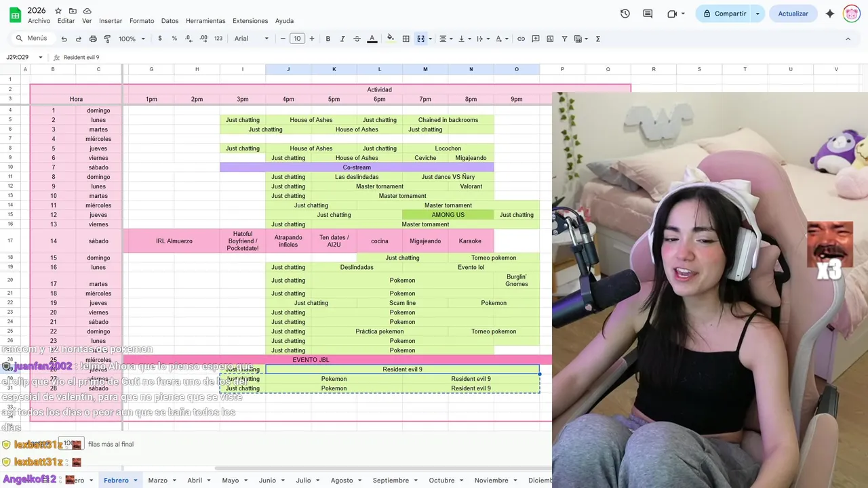Viewport: 868px width, 488px height.
Task: Open the functions sigma icon
Action: pos(598,39)
